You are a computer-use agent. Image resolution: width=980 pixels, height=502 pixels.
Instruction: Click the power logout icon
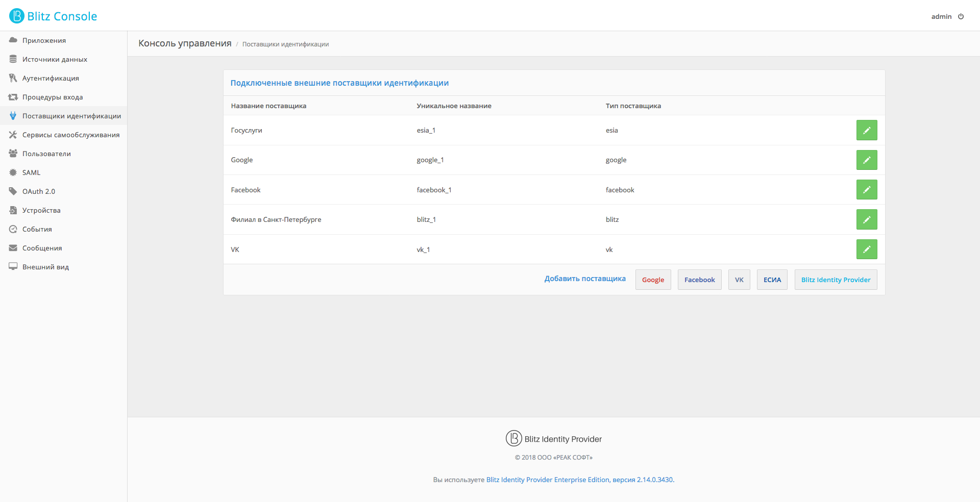pyautogui.click(x=961, y=16)
